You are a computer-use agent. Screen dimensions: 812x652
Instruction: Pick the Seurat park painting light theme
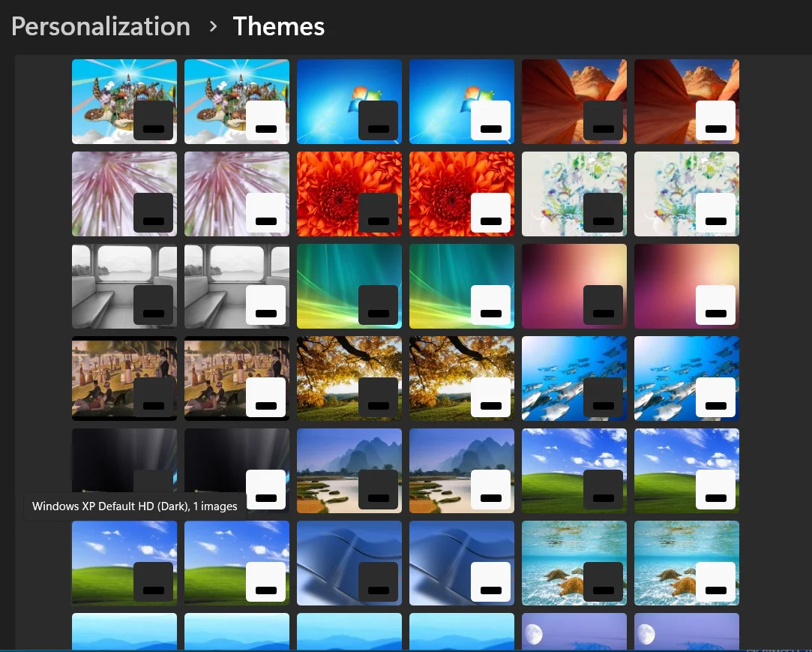pos(237,378)
